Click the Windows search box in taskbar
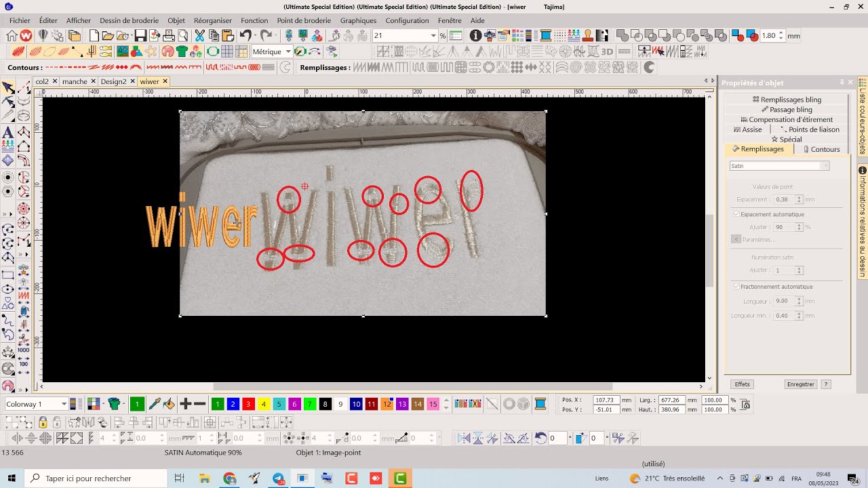This screenshot has width=868, height=488. [x=96, y=479]
